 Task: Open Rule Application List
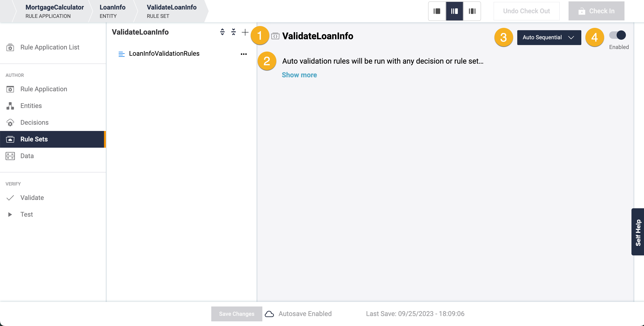pyautogui.click(x=49, y=47)
